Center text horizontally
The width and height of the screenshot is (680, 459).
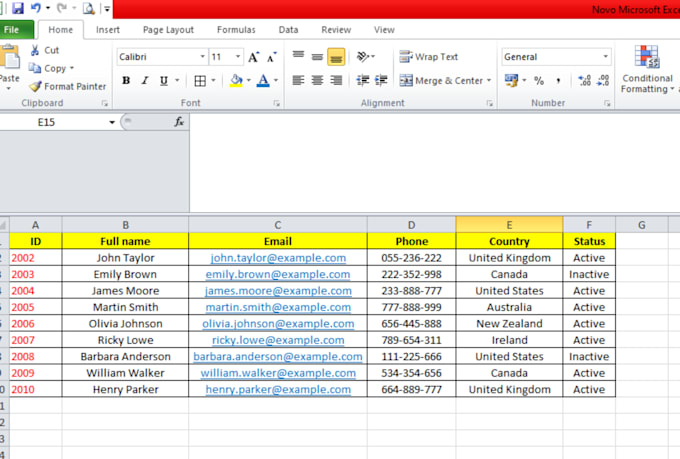[317, 80]
